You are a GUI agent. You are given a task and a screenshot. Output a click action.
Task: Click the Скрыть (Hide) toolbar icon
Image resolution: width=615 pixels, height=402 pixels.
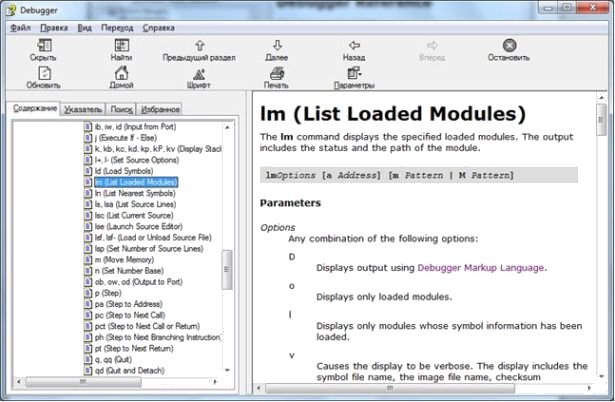click(x=42, y=46)
